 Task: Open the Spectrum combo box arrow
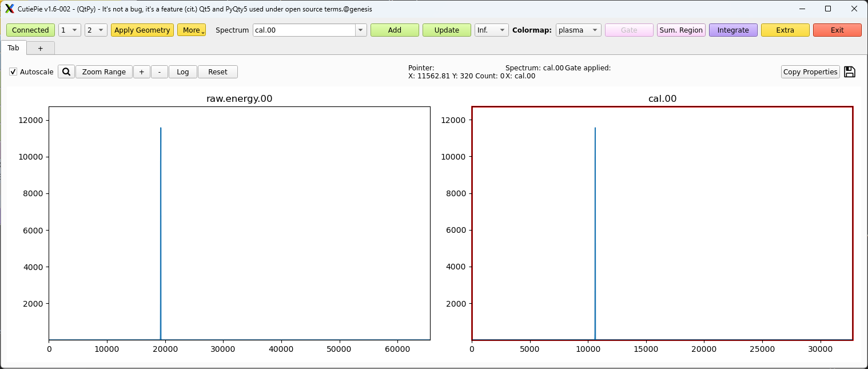(361, 30)
